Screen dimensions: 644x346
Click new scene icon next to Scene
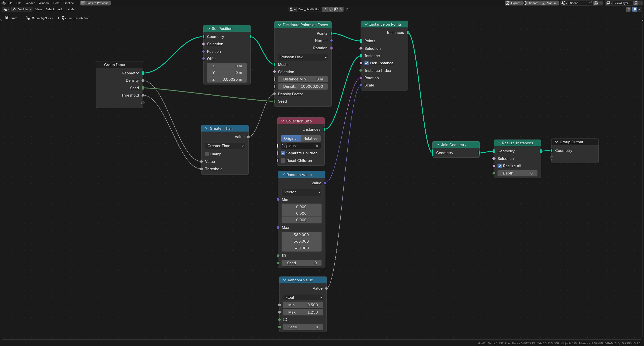[x=596, y=3]
